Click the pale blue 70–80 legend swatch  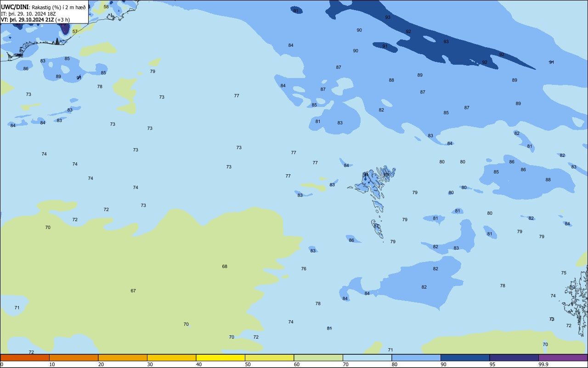pos(367,357)
